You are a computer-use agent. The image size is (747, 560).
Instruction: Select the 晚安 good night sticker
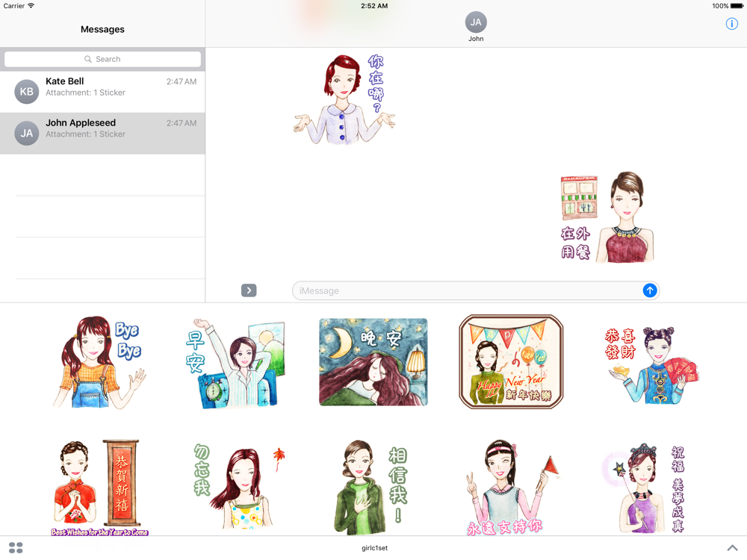(x=373, y=362)
